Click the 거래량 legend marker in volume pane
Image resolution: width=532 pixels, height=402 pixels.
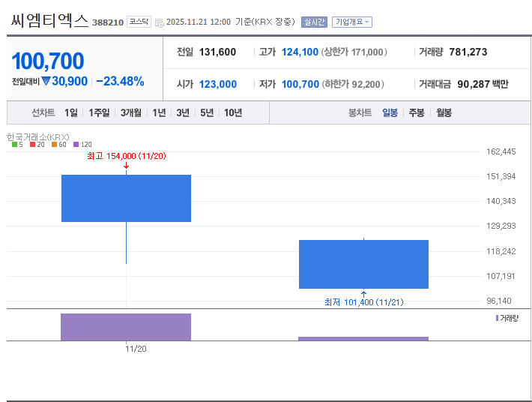(x=497, y=318)
